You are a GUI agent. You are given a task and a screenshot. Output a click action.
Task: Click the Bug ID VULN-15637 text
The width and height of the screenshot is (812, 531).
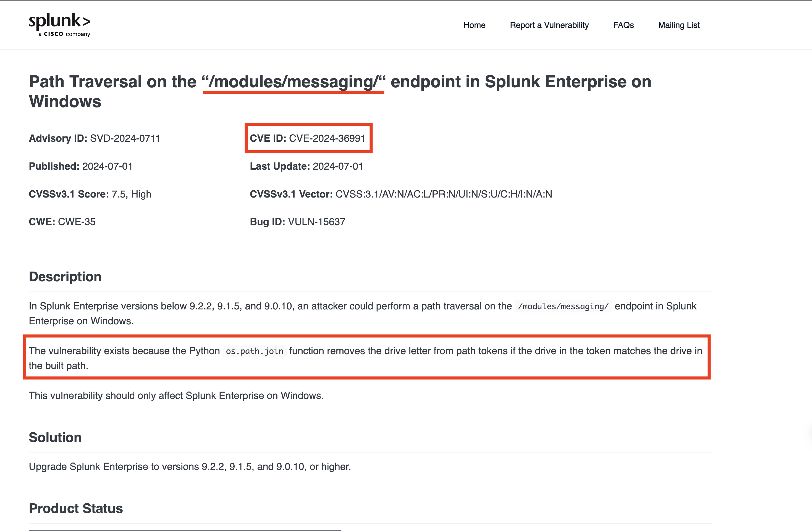click(x=316, y=222)
